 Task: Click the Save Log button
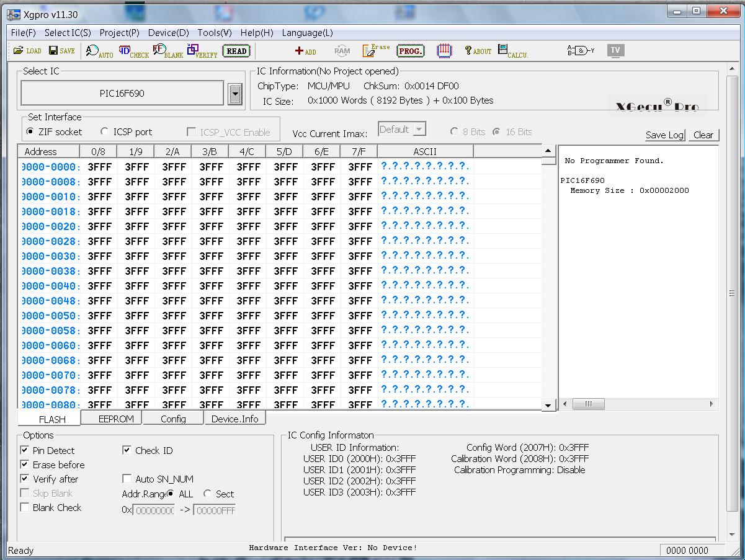[664, 135]
